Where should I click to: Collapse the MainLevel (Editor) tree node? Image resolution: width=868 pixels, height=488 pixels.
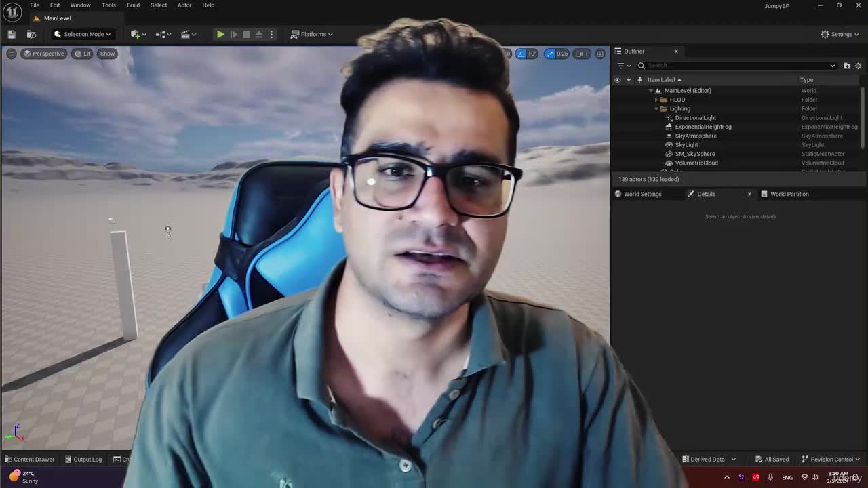[651, 91]
